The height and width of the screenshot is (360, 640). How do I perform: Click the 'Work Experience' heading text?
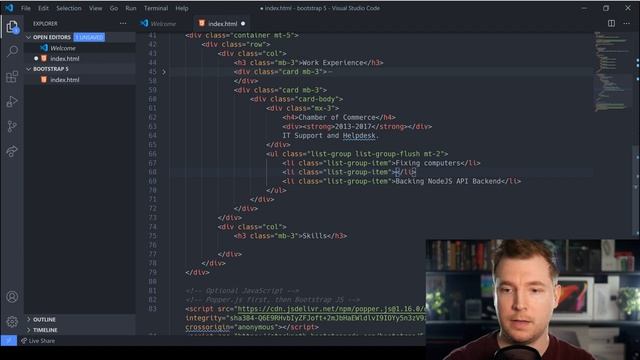pos(333,62)
